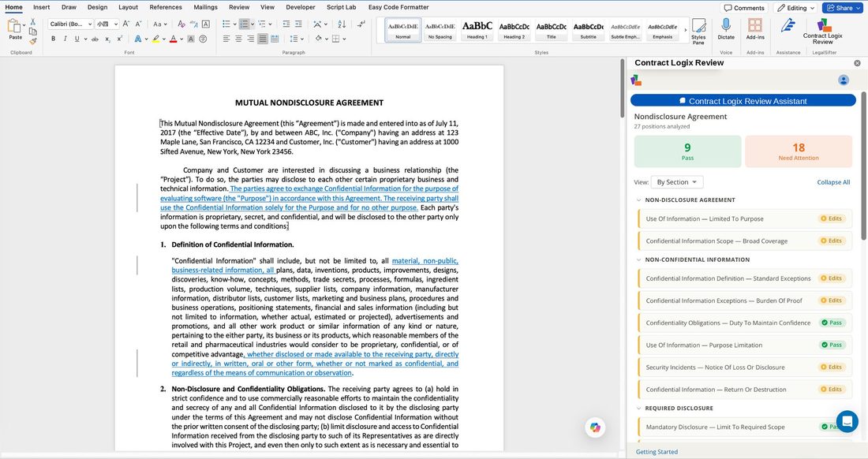The width and height of the screenshot is (868, 459).
Task: Open the Script Lab tab
Action: (x=342, y=7)
